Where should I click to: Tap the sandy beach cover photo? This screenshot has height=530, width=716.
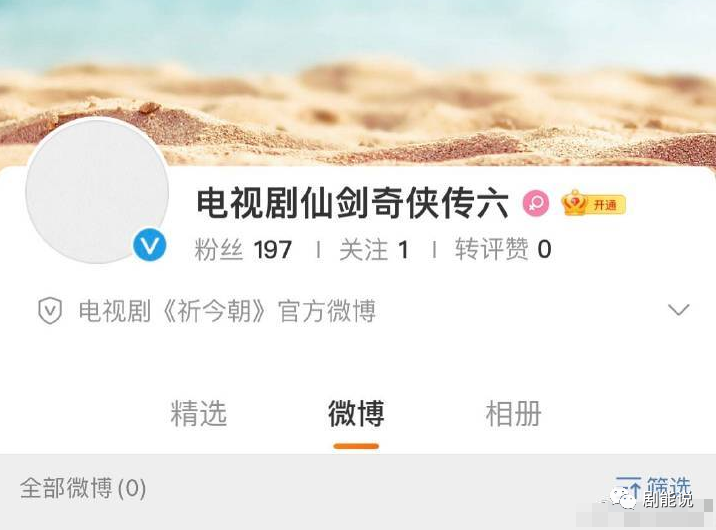tap(358, 82)
